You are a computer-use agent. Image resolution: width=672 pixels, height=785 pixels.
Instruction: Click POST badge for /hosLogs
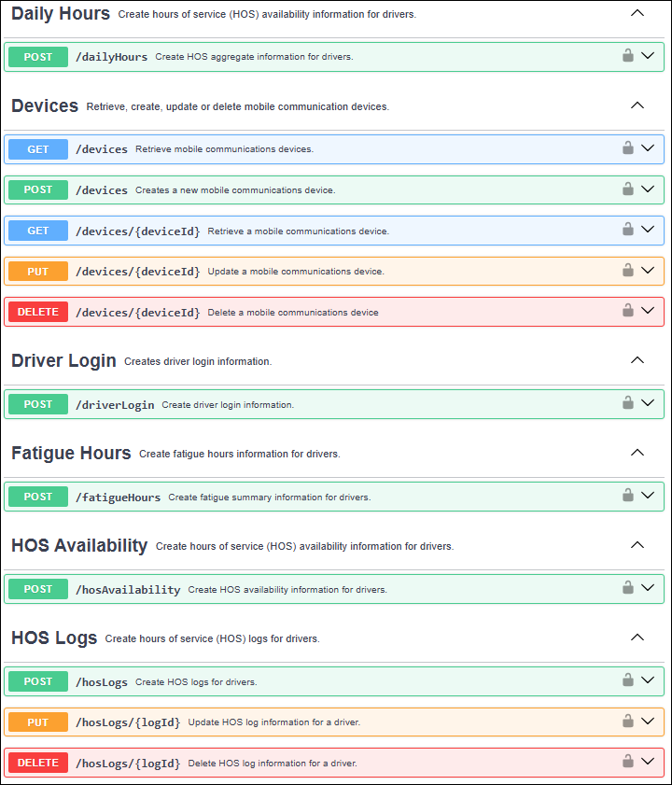38,681
